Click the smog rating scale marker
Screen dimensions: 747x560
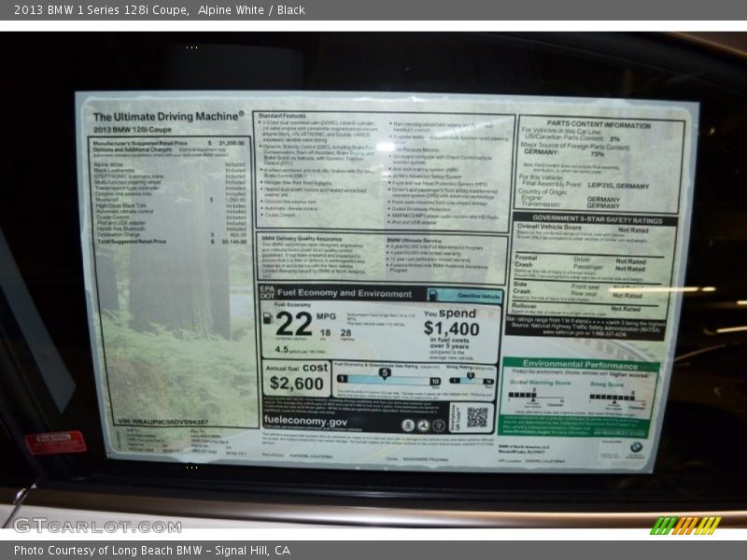471,376
